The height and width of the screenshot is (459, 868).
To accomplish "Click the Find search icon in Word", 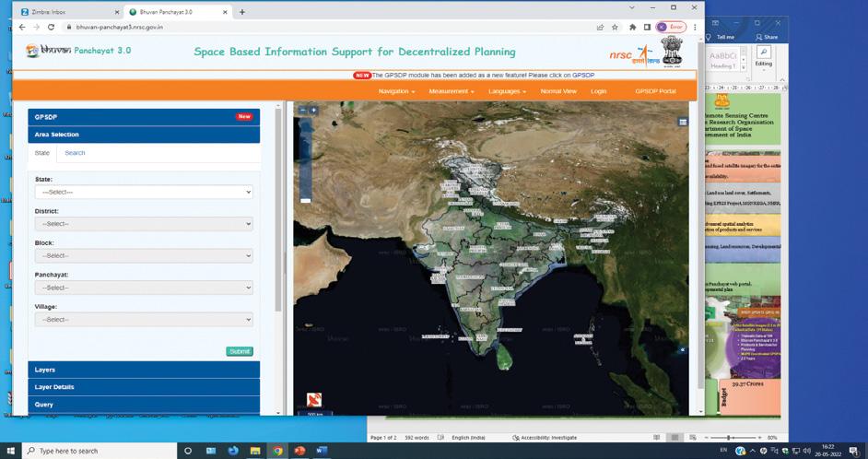I will pyautogui.click(x=764, y=52).
